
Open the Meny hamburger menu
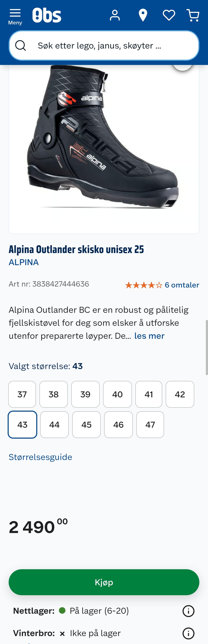tap(15, 15)
